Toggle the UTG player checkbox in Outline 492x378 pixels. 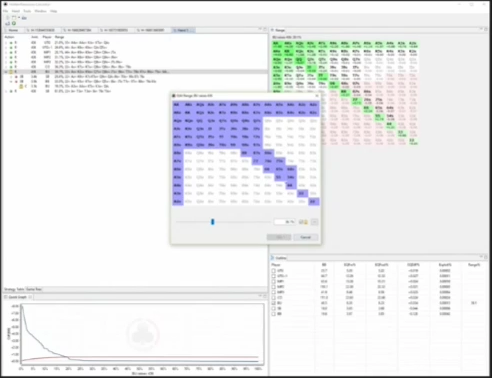click(x=274, y=271)
